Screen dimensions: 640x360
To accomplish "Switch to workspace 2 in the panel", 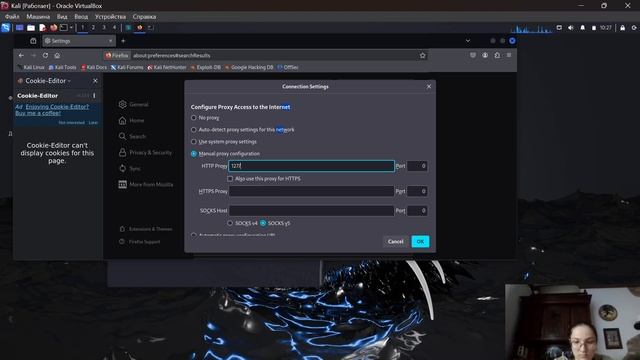I will [93, 27].
